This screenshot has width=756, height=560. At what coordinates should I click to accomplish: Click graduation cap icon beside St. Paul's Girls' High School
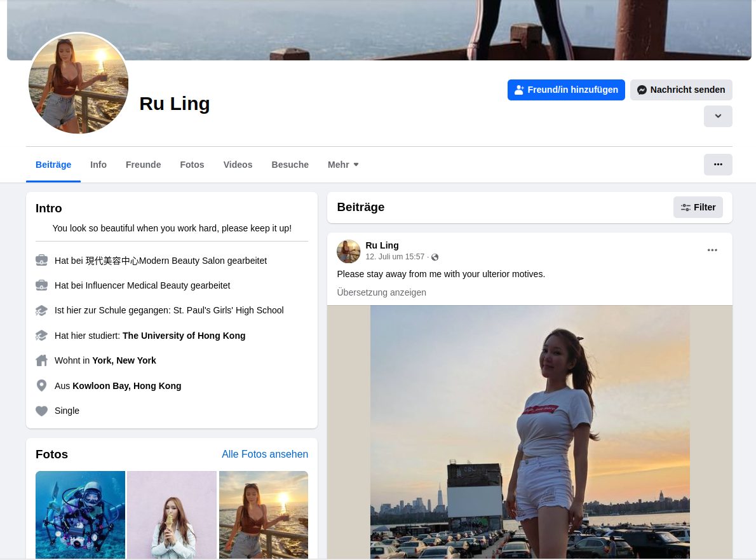[41, 311]
